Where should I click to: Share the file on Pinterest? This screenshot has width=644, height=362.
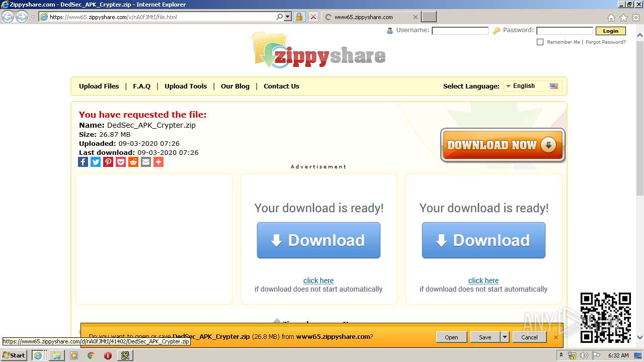(108, 162)
